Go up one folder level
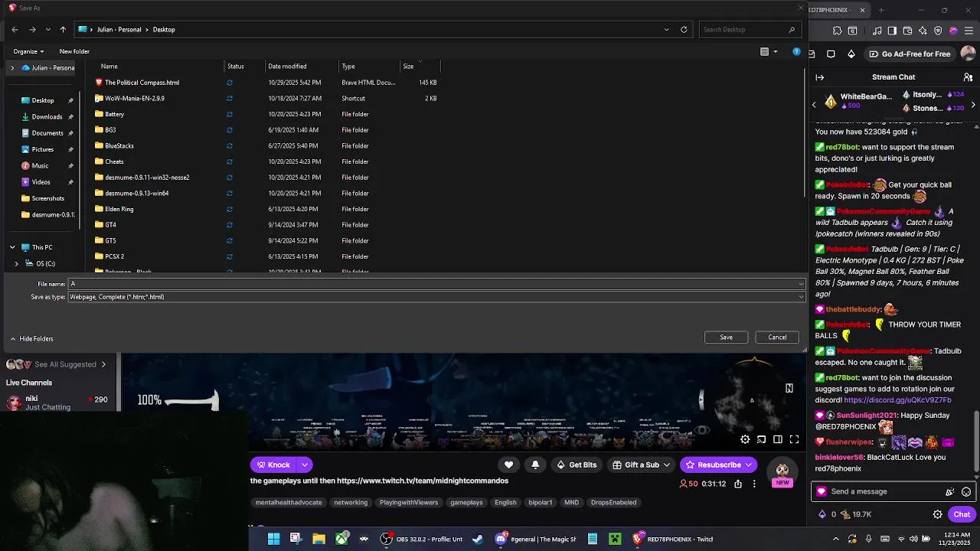Image resolution: width=980 pixels, height=551 pixels. (63, 29)
